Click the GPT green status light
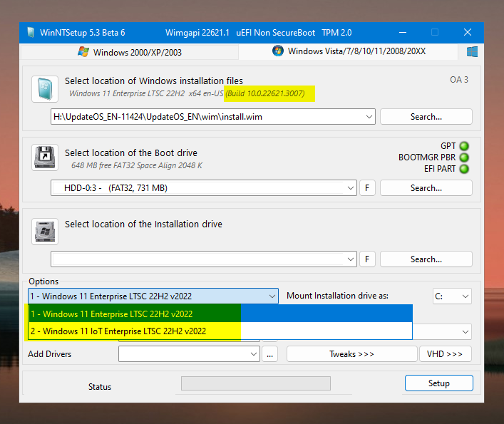 coord(464,146)
